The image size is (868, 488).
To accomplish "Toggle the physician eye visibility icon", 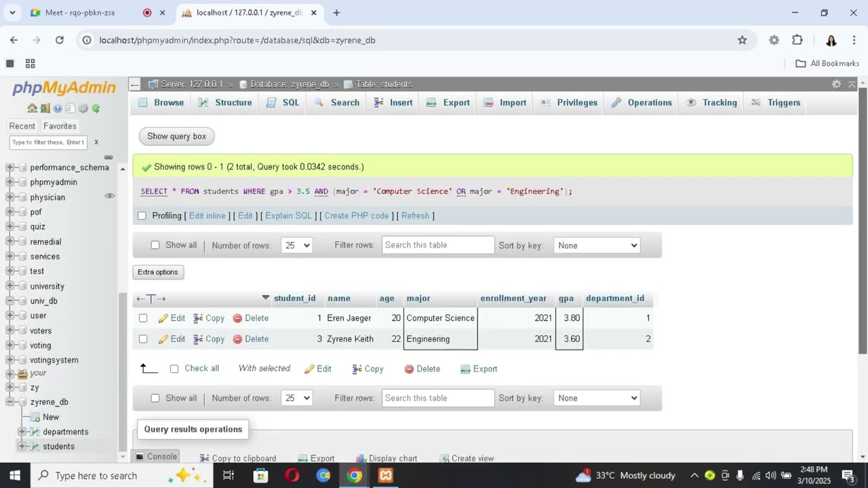I will pos(109,196).
